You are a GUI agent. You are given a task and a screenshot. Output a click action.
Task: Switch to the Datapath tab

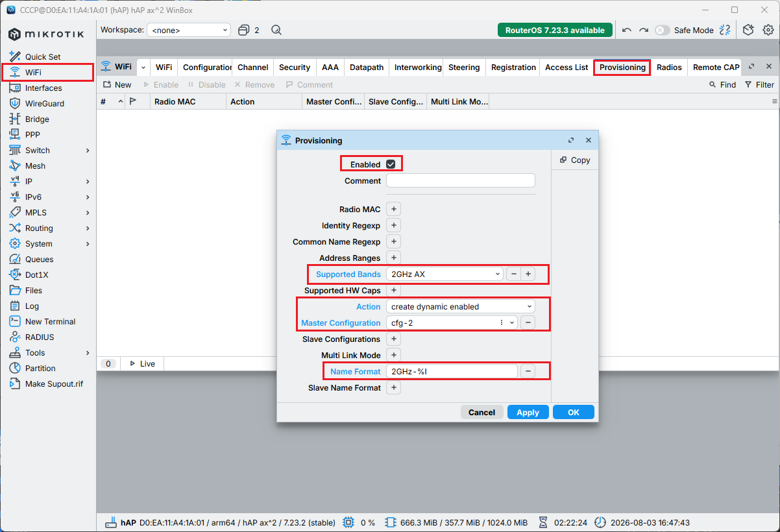pyautogui.click(x=367, y=67)
